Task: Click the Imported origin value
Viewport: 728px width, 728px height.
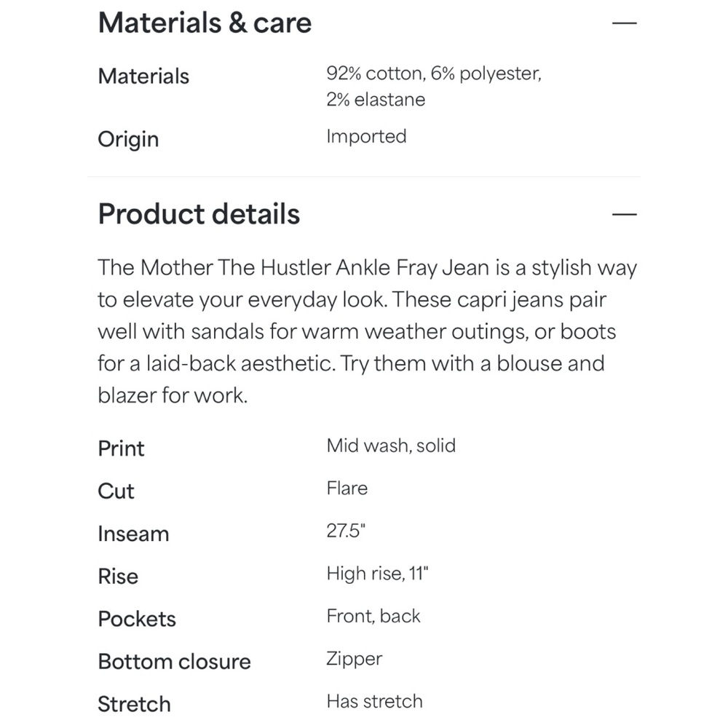Action: [x=366, y=137]
